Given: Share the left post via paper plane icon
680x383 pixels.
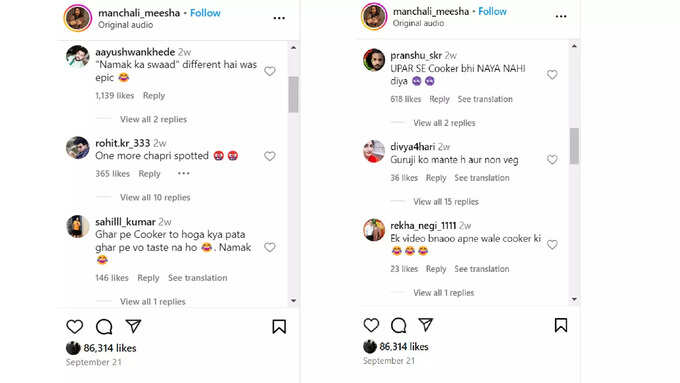Looking at the screenshot, I should click(x=133, y=326).
